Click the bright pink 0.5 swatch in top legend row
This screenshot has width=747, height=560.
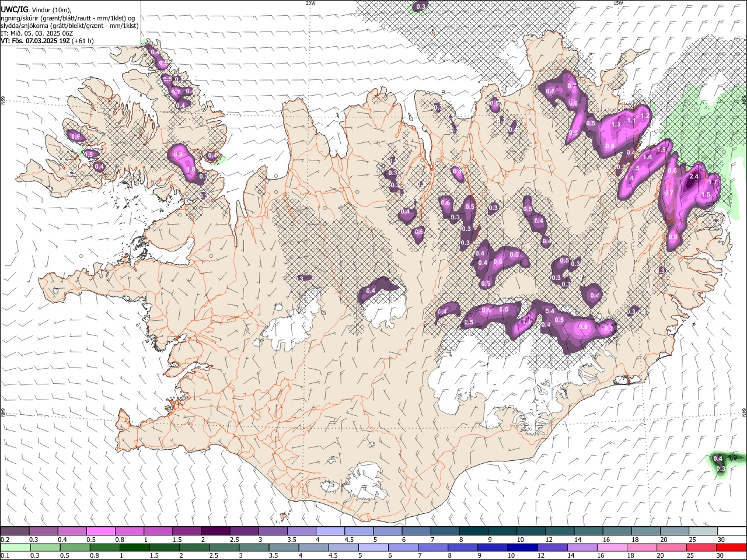(x=100, y=531)
